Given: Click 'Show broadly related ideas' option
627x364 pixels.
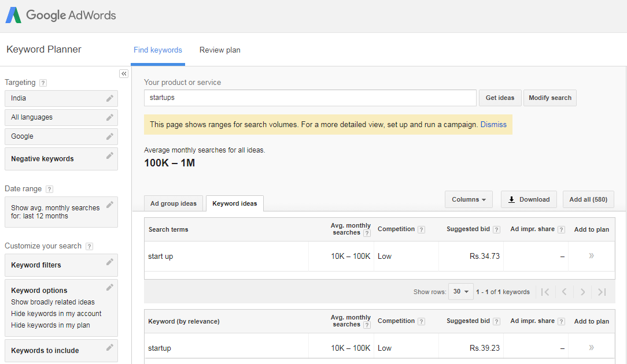Looking at the screenshot, I should 53,302.
